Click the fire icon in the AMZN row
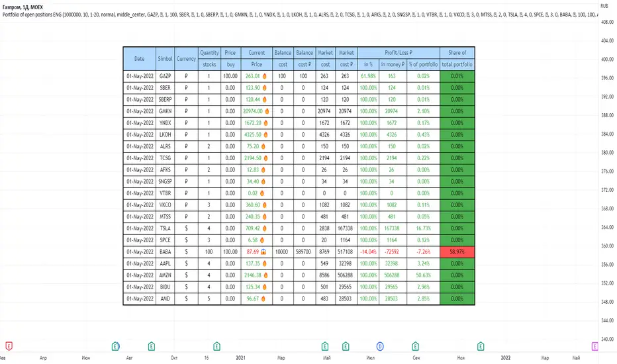The height and width of the screenshot is (364, 617). coord(265,275)
